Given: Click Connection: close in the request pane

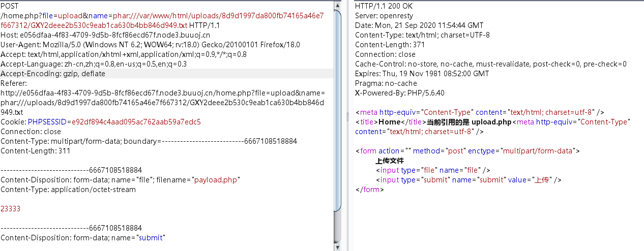Looking at the screenshot, I should pos(31,132).
